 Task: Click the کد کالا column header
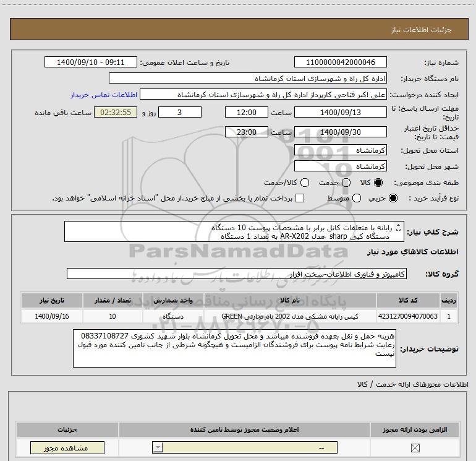click(x=408, y=300)
